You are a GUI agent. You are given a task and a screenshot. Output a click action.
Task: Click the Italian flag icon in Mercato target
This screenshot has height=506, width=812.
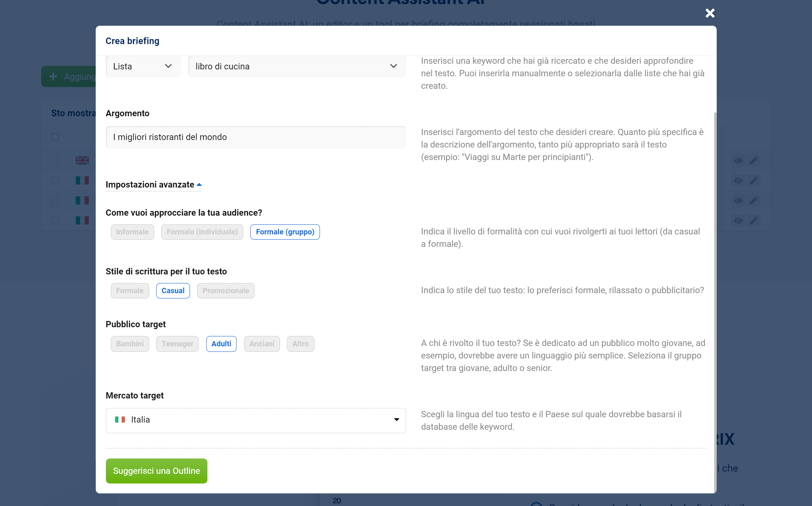point(120,420)
